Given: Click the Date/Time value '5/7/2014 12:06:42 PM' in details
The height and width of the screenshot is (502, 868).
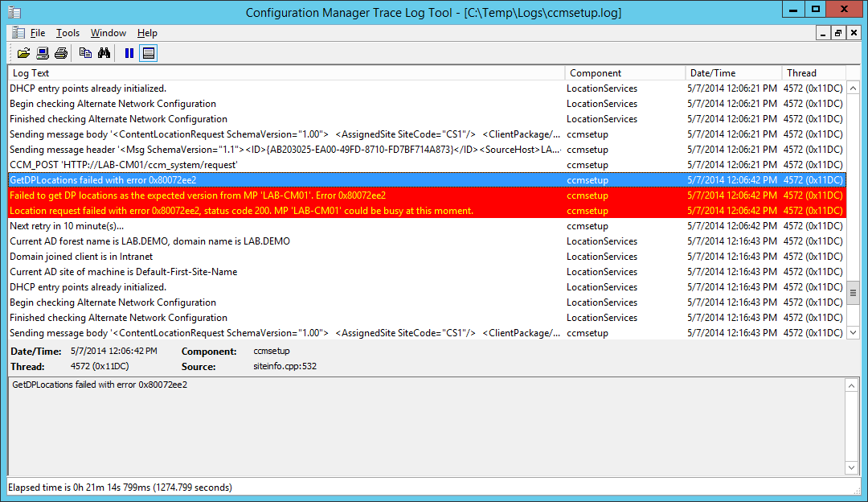Looking at the screenshot, I should tap(114, 352).
